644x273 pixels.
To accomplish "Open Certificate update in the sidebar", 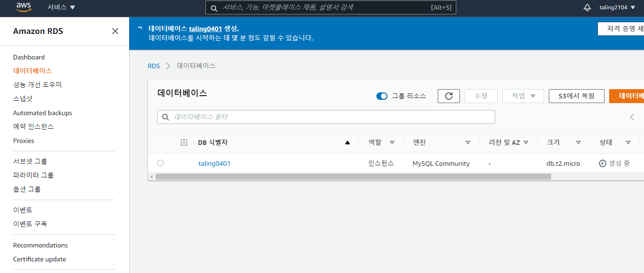I will [39, 259].
